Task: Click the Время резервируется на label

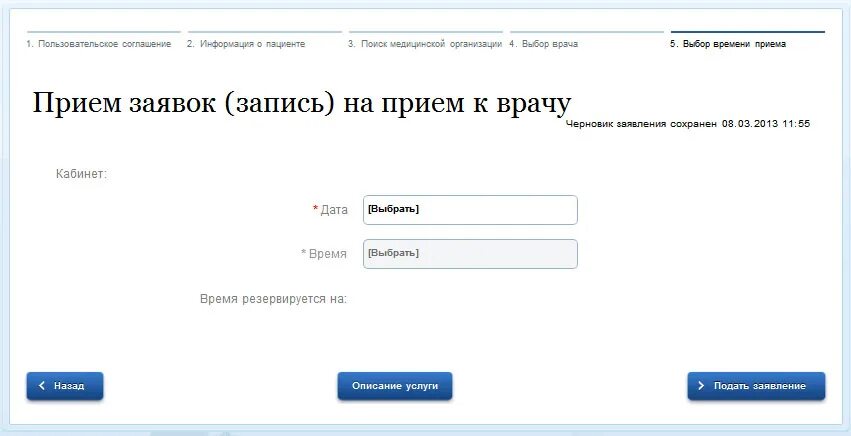Action: coord(273,299)
